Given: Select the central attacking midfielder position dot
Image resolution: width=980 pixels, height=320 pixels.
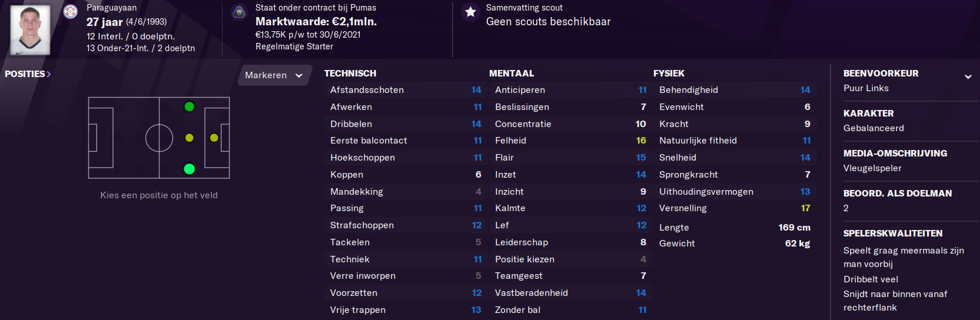Looking at the screenshot, I should point(190,138).
